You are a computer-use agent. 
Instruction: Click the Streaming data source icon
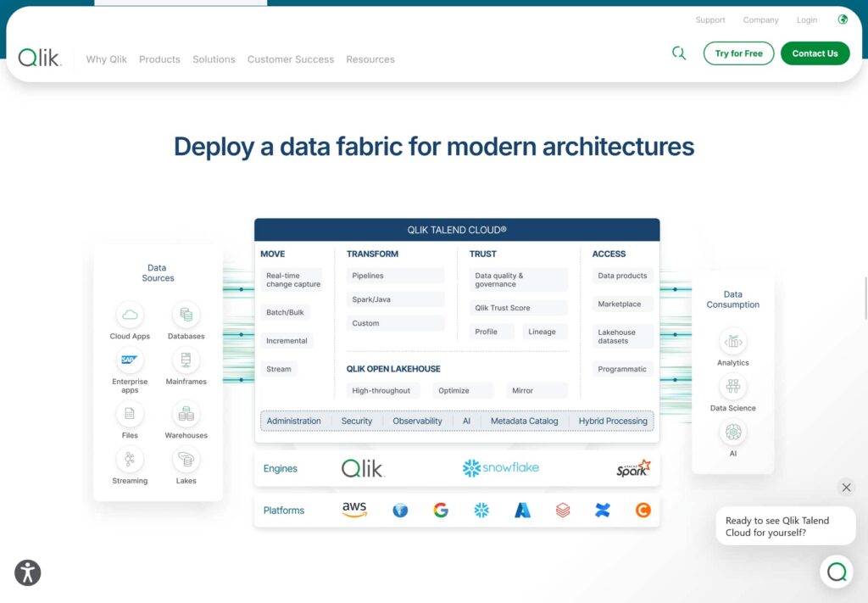click(130, 459)
